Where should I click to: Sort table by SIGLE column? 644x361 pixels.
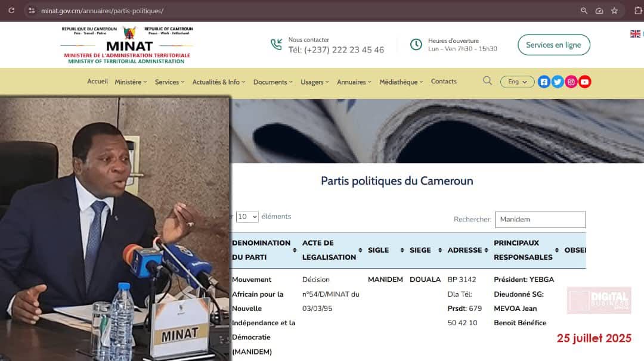click(x=386, y=250)
